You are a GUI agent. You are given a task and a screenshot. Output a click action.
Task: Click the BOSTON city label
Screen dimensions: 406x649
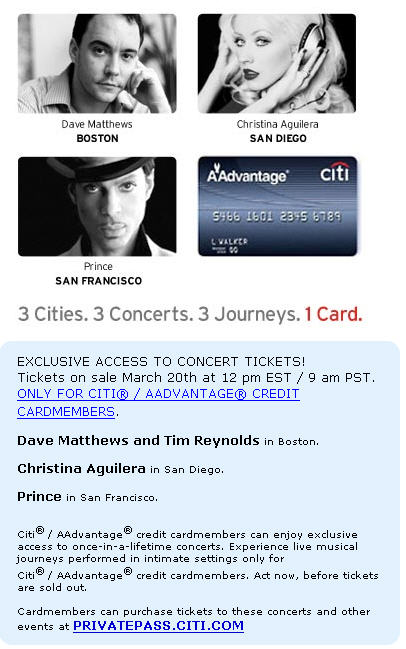coord(97,138)
